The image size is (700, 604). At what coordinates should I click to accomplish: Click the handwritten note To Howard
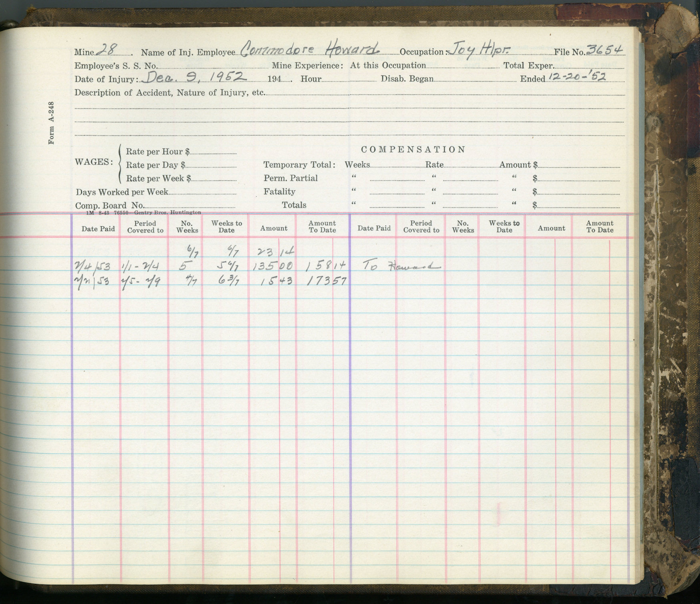tap(401, 266)
